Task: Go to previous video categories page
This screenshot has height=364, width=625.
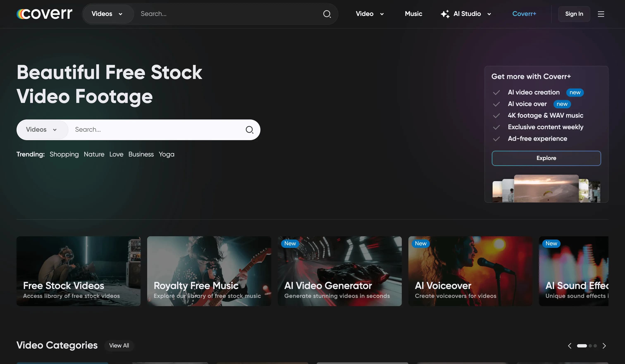Action: click(x=570, y=346)
